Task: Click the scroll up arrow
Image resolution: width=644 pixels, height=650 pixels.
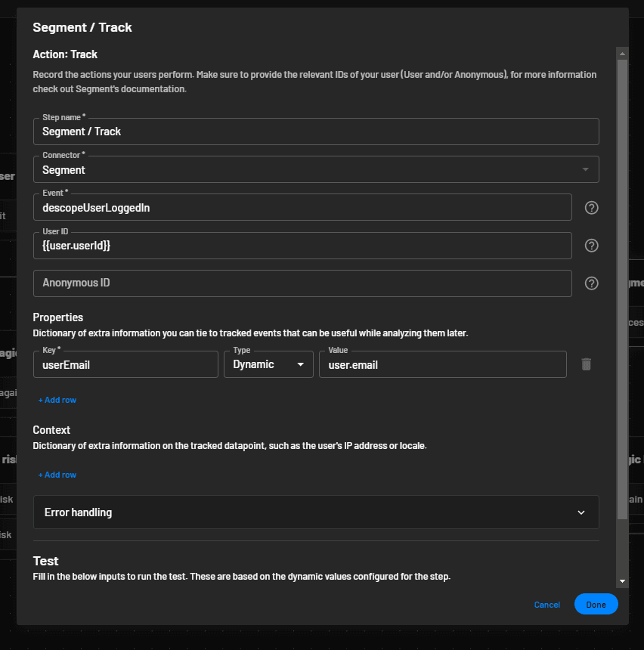Action: (x=621, y=53)
